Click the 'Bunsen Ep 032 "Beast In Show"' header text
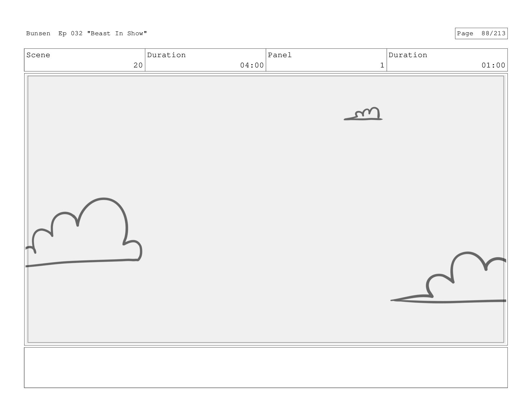The image size is (532, 412). tap(87, 34)
